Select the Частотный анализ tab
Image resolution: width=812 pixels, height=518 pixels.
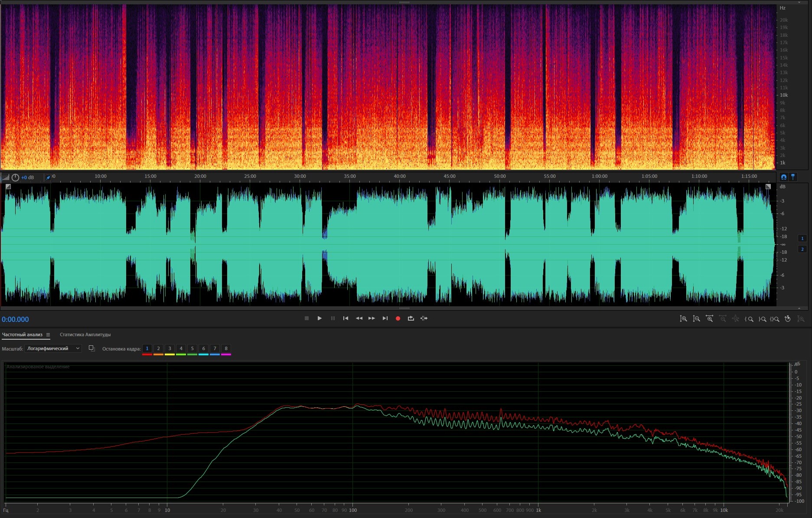point(22,334)
